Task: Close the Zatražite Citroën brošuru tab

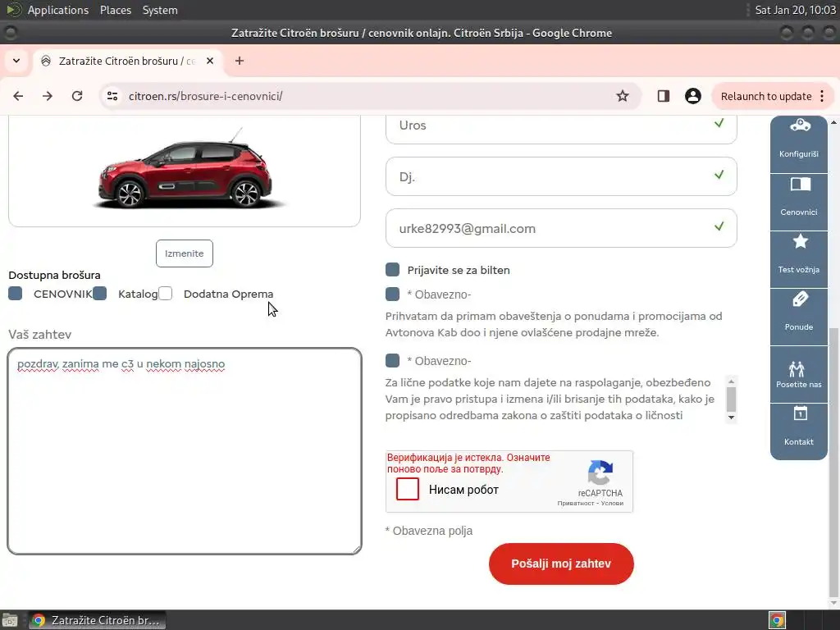Action: point(210,61)
